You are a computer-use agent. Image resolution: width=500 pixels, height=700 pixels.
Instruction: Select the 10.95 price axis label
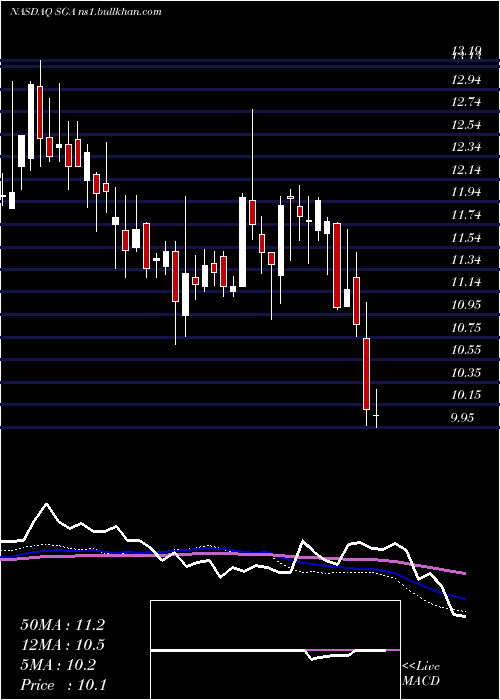[466, 305]
